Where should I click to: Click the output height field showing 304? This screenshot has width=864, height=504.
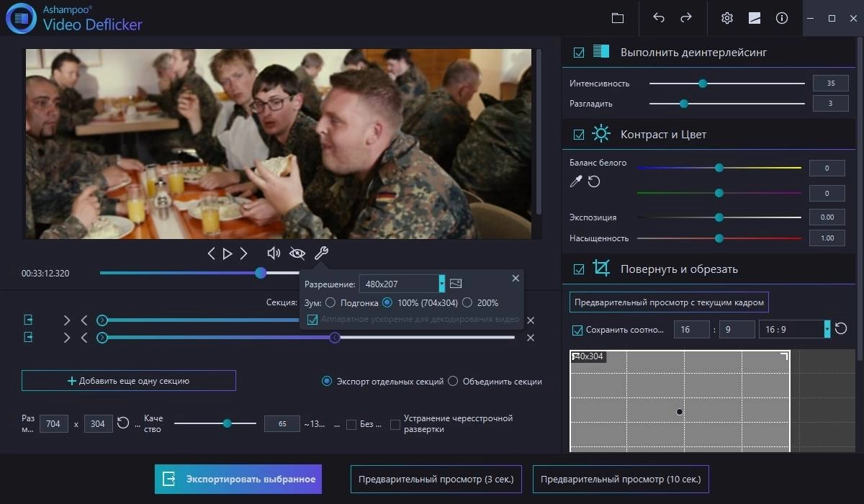[x=99, y=424]
